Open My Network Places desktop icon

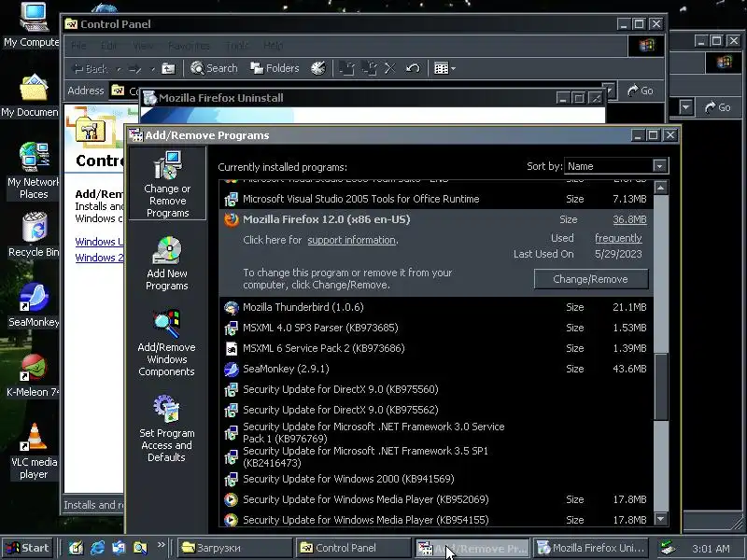[34, 171]
